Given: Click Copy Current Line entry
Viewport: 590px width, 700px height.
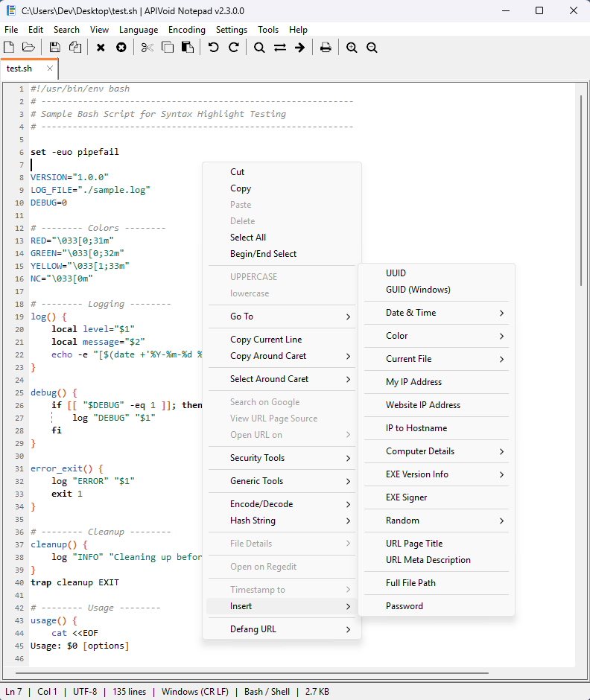Looking at the screenshot, I should tap(282, 340).
